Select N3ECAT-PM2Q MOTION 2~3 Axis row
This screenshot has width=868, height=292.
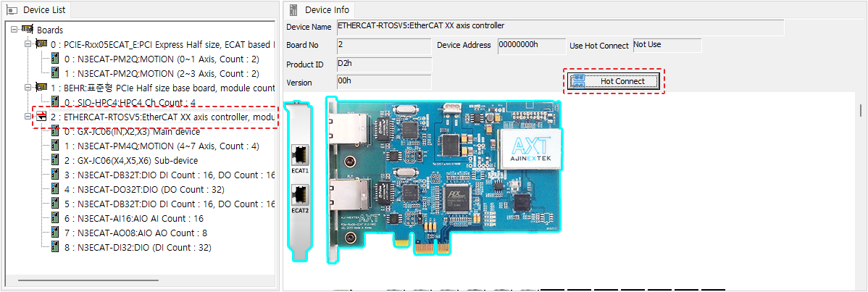(162, 73)
